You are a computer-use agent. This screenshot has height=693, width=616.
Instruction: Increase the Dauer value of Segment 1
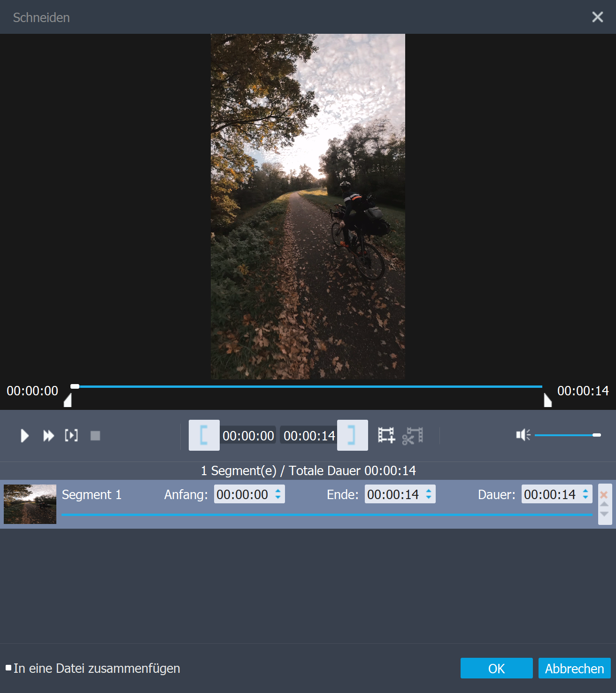point(585,491)
